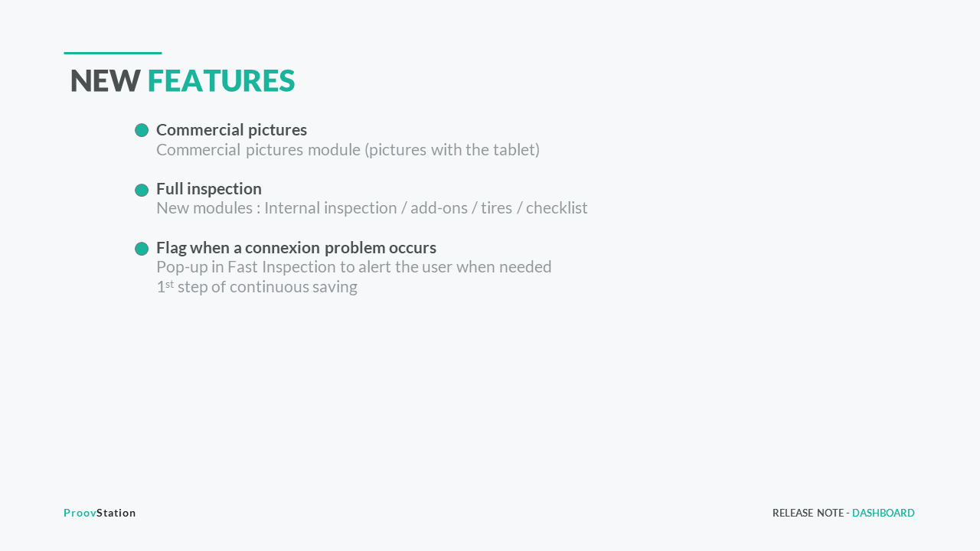Click the Commercial pictures module description line
This screenshot has height=551, width=980.
[348, 149]
